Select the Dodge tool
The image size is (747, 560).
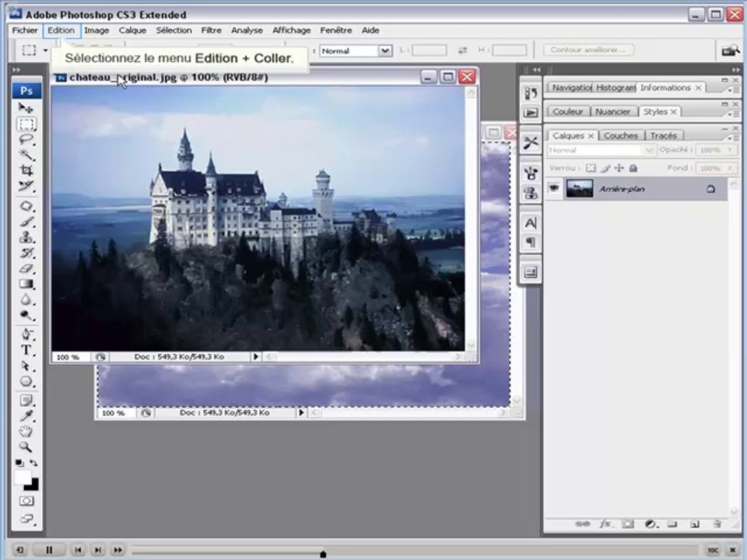(x=26, y=315)
